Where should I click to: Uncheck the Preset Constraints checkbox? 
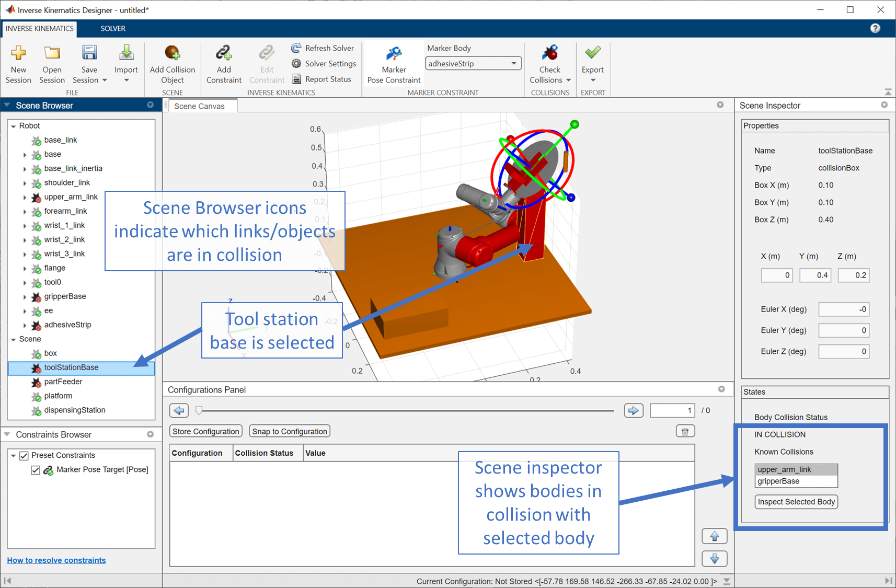(24, 455)
